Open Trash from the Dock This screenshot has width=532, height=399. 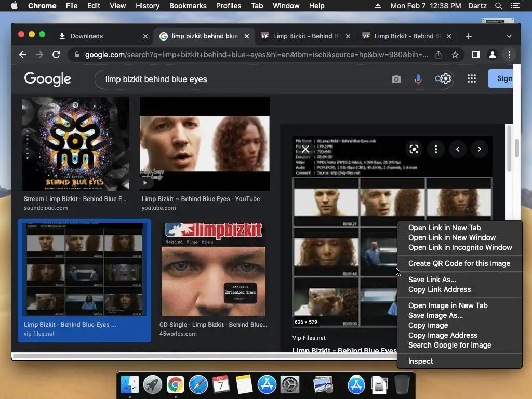coord(402,384)
